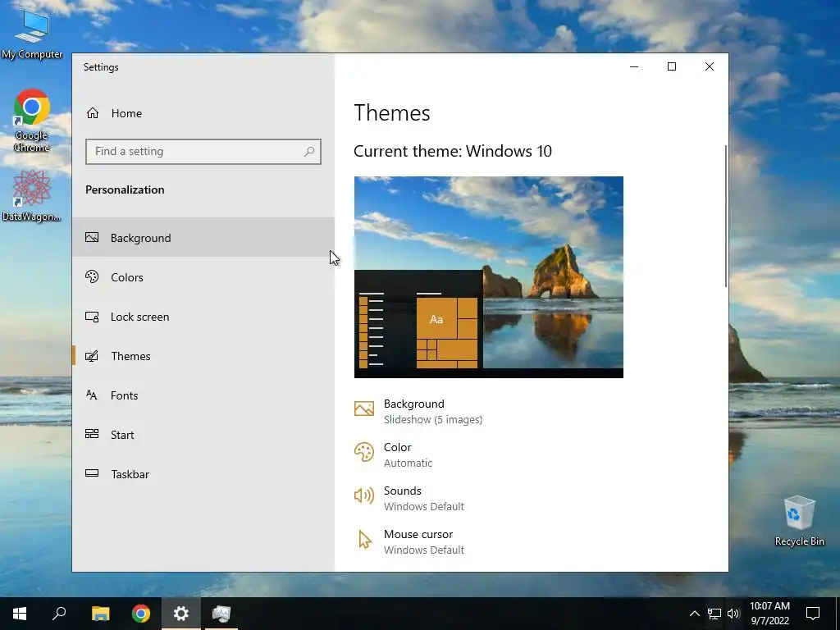Image resolution: width=840 pixels, height=630 pixels.
Task: Select the DataWagon desktop shortcut
Action: point(32,195)
